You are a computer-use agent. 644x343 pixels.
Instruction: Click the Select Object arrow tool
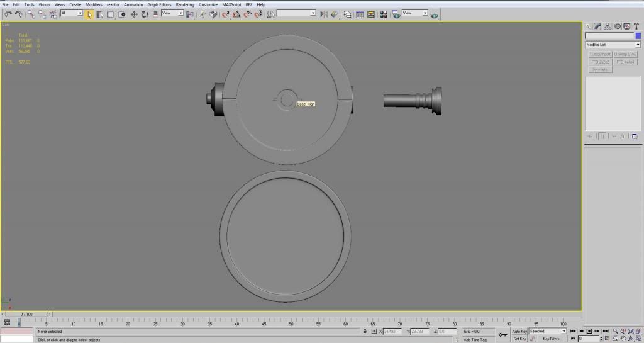click(x=89, y=14)
